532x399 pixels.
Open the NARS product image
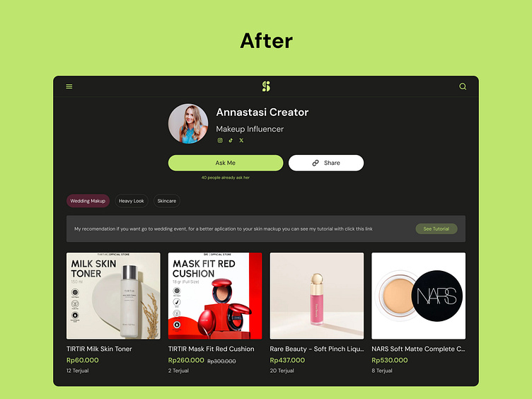pyautogui.click(x=419, y=296)
